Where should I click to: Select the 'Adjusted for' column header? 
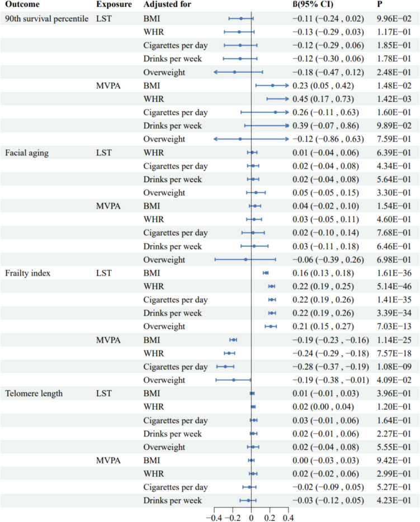(x=167, y=5)
